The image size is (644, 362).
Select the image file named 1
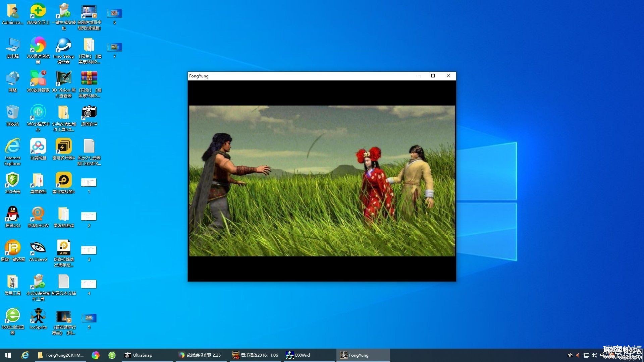point(89,186)
